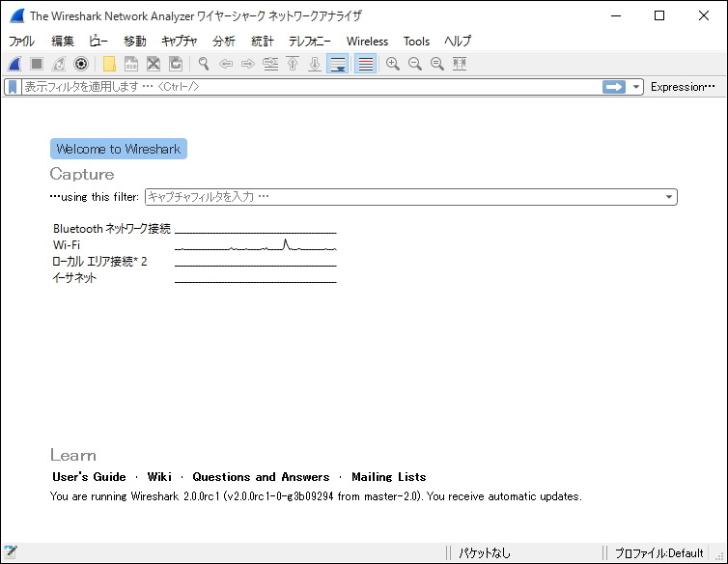Click the Welcome to Wireshark banner
Screen dimensions: 728x564
pos(119,149)
